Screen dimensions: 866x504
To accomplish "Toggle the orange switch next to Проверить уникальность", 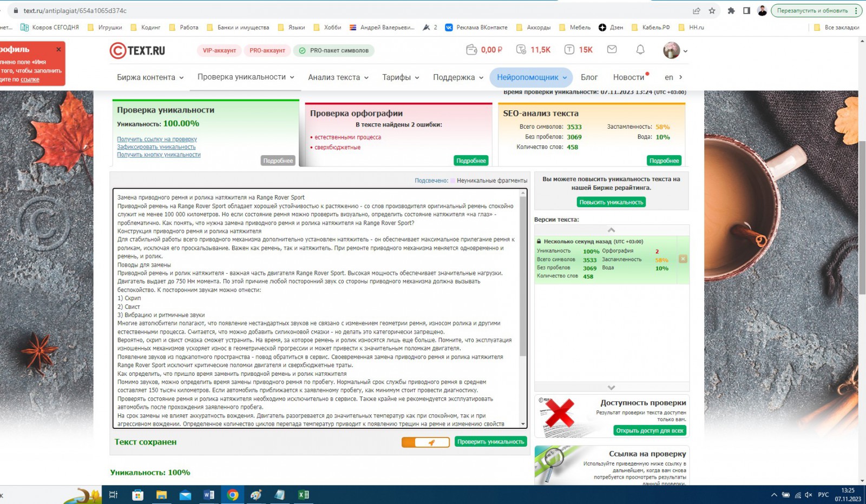I will click(425, 442).
